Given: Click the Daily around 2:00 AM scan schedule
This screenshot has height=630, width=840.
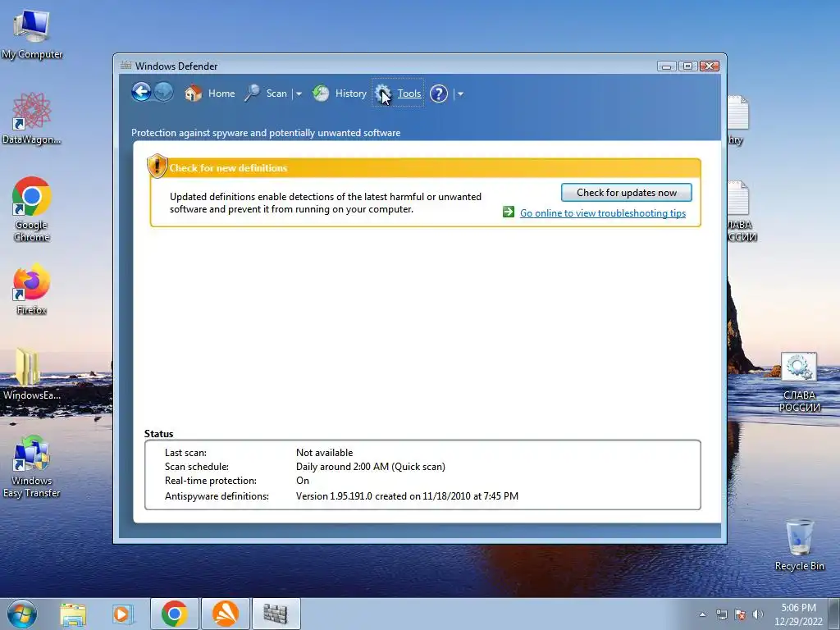Looking at the screenshot, I should click(370, 467).
